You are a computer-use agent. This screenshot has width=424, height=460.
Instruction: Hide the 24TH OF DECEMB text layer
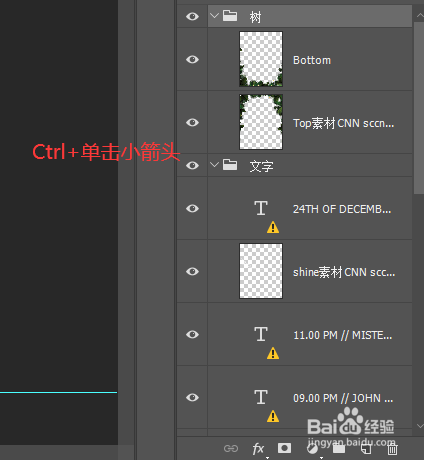click(x=192, y=208)
